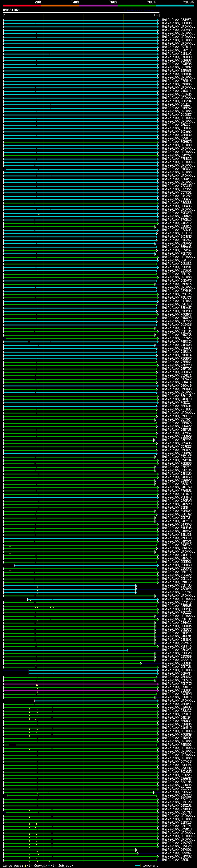Click UniRef100_Q6CIA2 label
The image size is (197, 868).
click(177, 515)
